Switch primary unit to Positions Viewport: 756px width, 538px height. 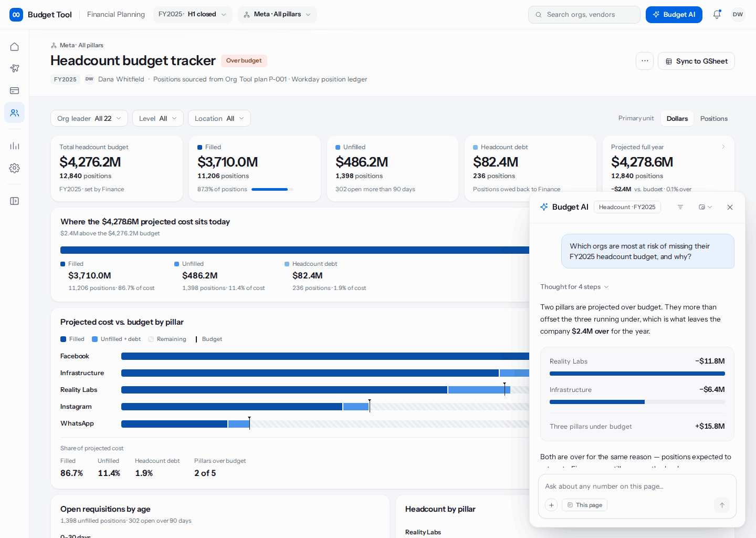click(x=714, y=119)
